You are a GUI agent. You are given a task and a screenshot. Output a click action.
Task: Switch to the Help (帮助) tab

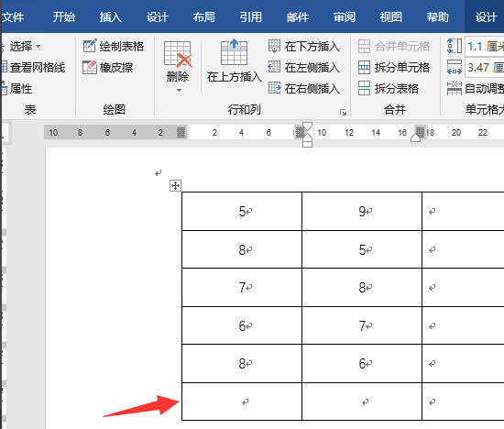[x=437, y=16]
